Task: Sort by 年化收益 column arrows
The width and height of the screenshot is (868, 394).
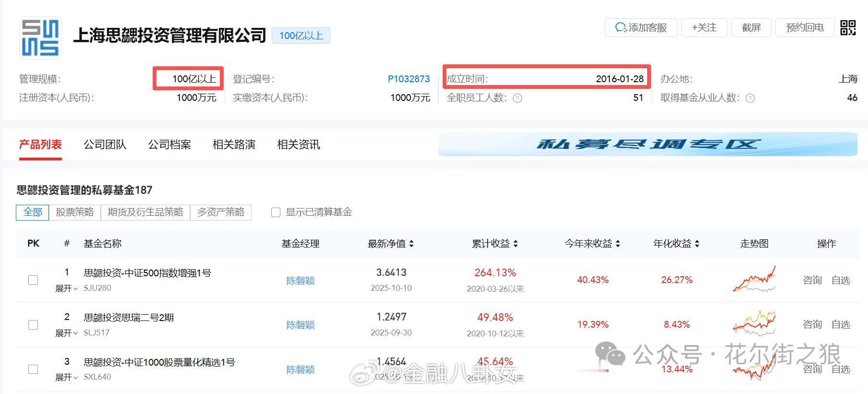Action: pos(697,244)
